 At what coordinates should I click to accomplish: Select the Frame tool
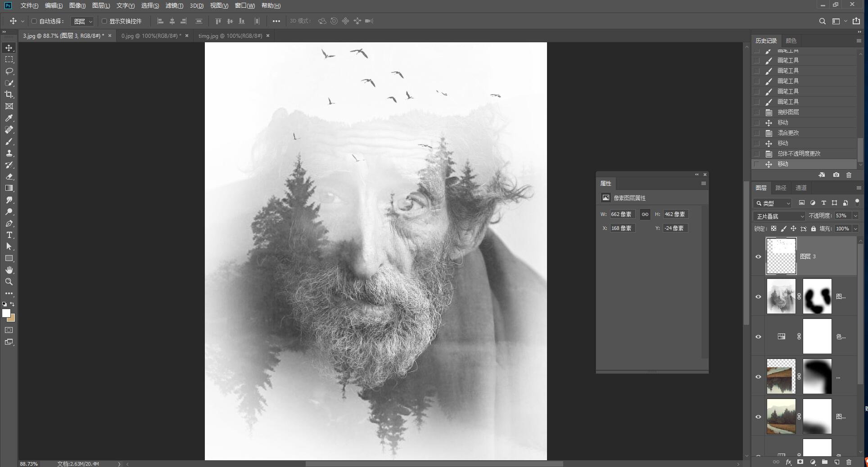[9, 106]
